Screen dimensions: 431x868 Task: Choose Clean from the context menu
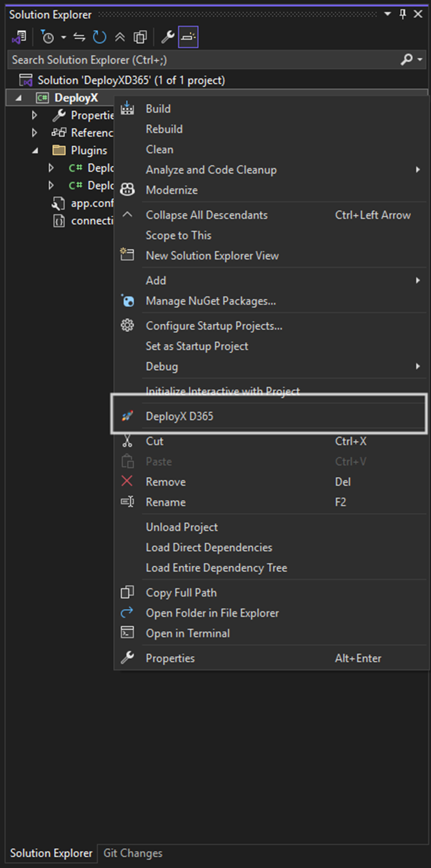pyautogui.click(x=159, y=149)
